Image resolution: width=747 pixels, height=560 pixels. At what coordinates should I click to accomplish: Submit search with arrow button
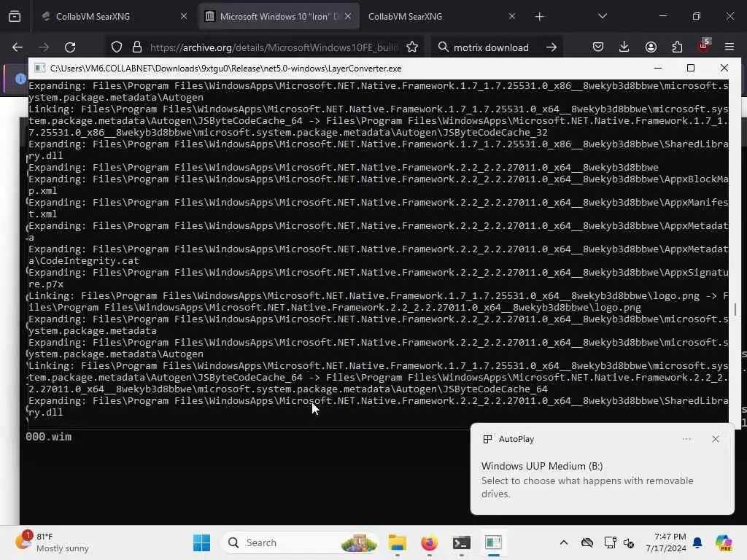pos(551,47)
